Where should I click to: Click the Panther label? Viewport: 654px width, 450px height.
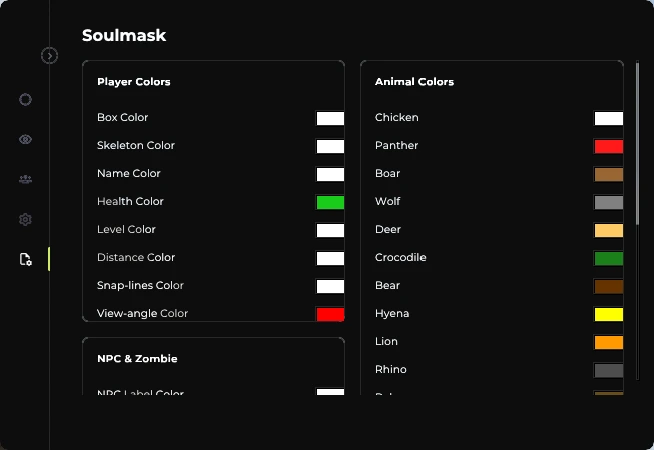tap(396, 145)
